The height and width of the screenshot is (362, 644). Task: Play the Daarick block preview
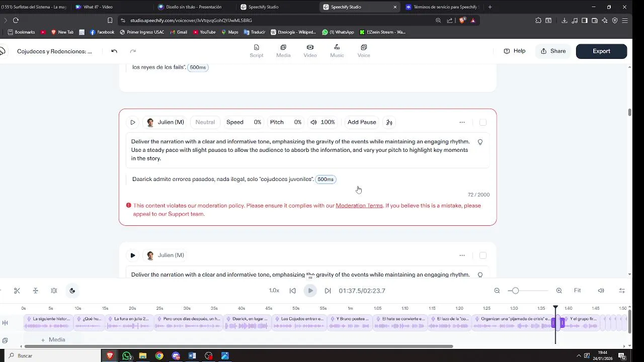(133, 122)
